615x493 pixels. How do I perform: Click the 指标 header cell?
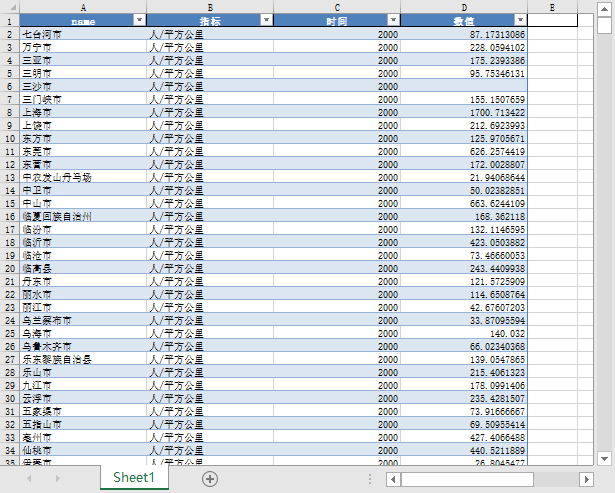210,20
